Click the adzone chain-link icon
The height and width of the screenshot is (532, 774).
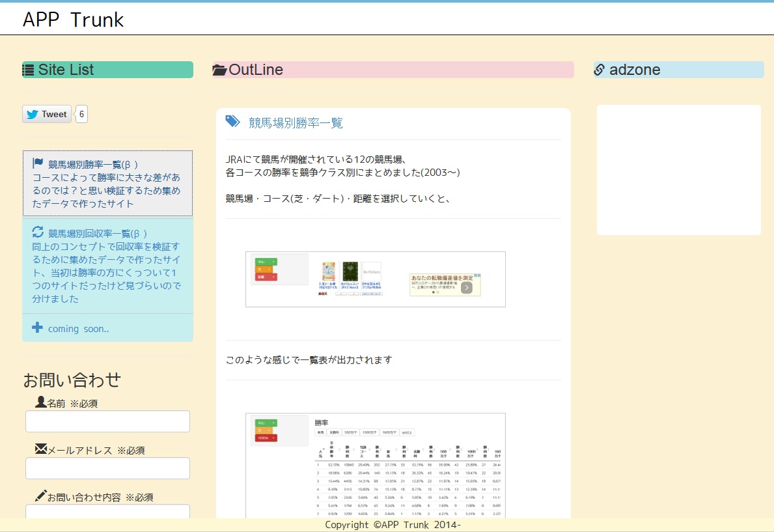[600, 70]
